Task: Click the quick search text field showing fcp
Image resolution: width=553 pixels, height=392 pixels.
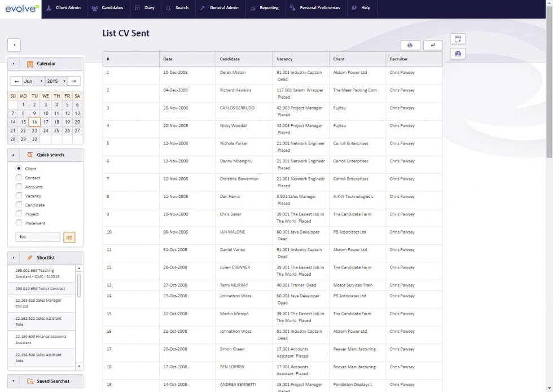Action: pyautogui.click(x=37, y=237)
